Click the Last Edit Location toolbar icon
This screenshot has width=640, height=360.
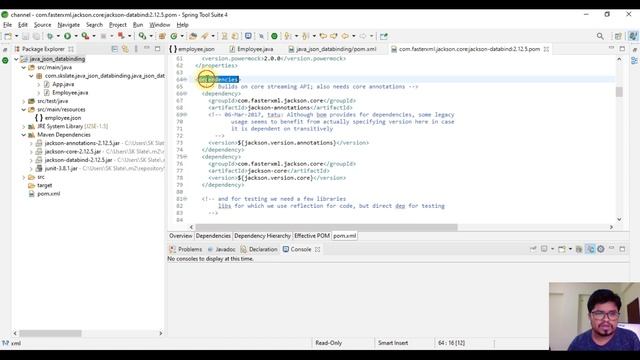click(x=323, y=36)
